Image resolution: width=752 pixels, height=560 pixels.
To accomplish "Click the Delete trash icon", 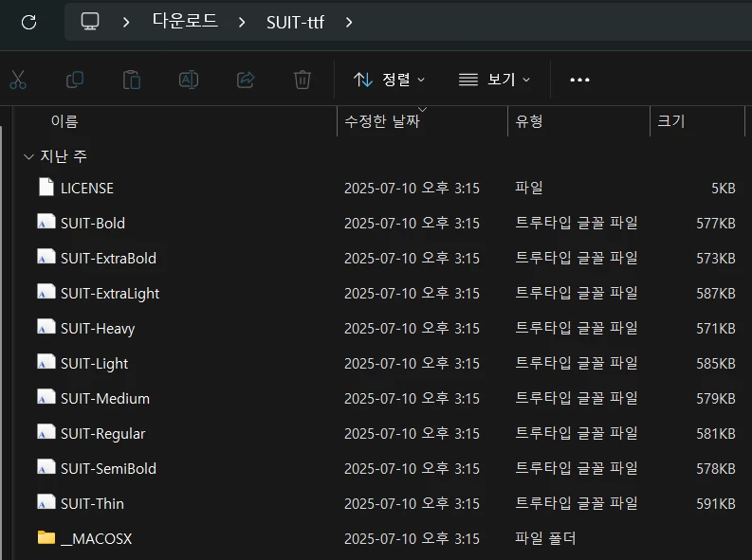I will 303,80.
